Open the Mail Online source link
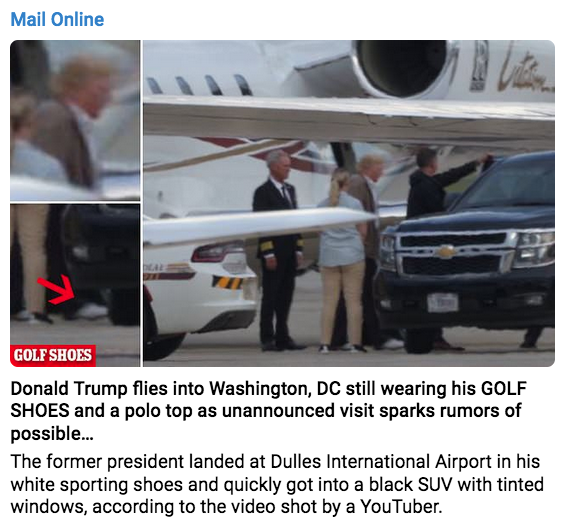The width and height of the screenshot is (564, 528). (57, 19)
